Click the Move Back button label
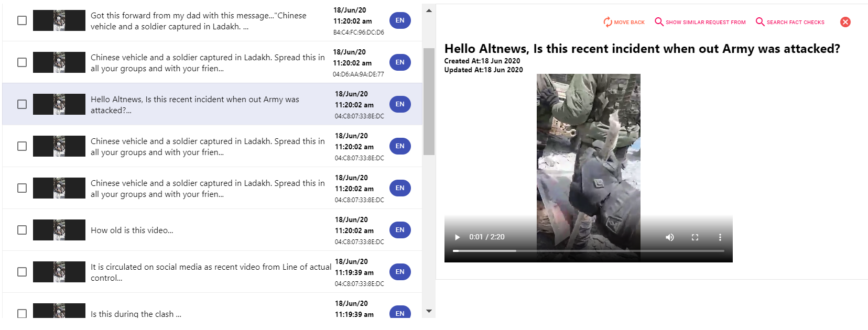Screen dimensions: 868x330 (x=629, y=23)
